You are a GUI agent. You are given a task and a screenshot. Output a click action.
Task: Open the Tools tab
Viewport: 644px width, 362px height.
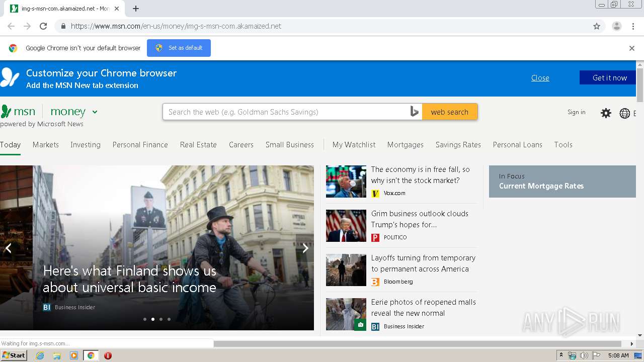pos(563,145)
